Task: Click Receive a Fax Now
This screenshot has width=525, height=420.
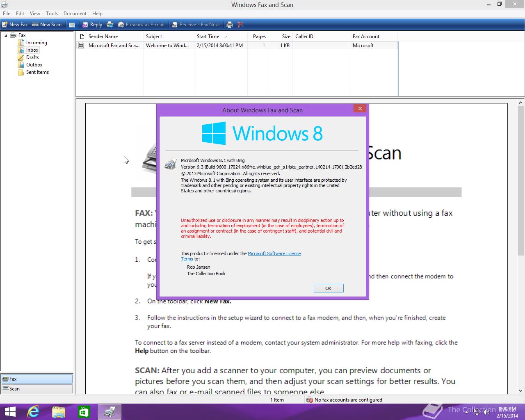Action: pyautogui.click(x=196, y=25)
